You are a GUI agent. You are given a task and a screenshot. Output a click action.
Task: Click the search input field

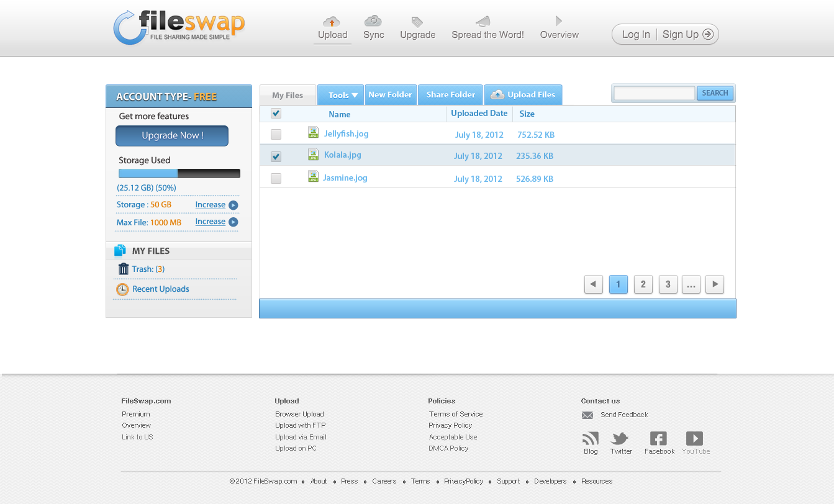pyautogui.click(x=654, y=93)
